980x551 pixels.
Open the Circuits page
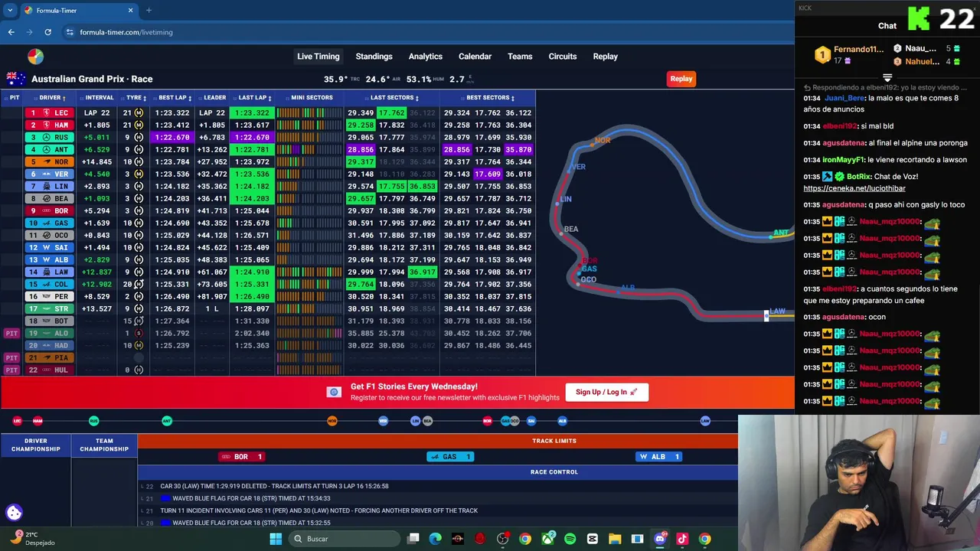[563, 56]
